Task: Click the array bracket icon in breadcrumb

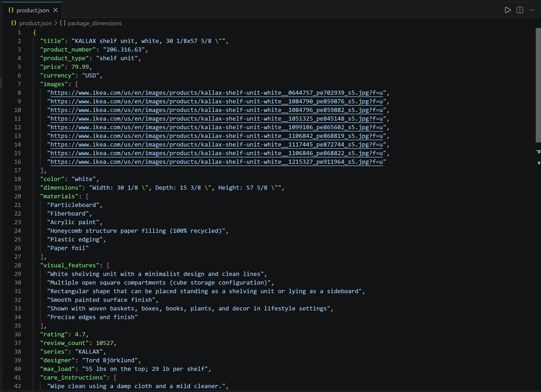Action: pos(63,23)
